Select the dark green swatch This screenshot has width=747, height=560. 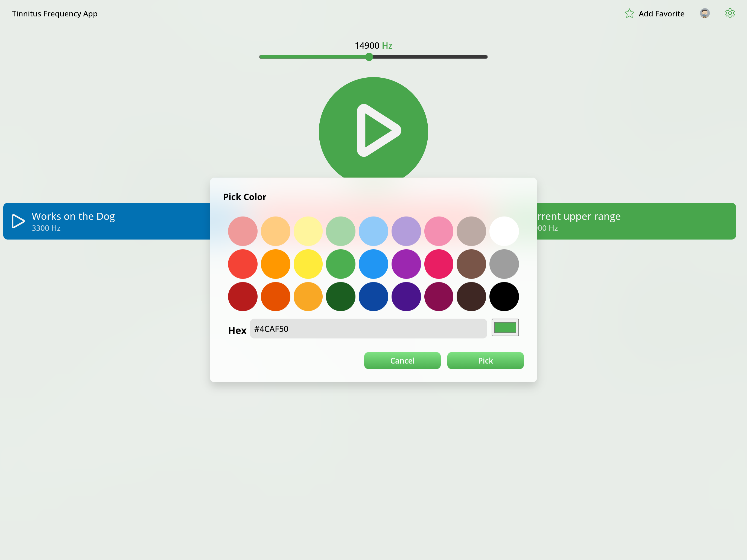point(341,297)
